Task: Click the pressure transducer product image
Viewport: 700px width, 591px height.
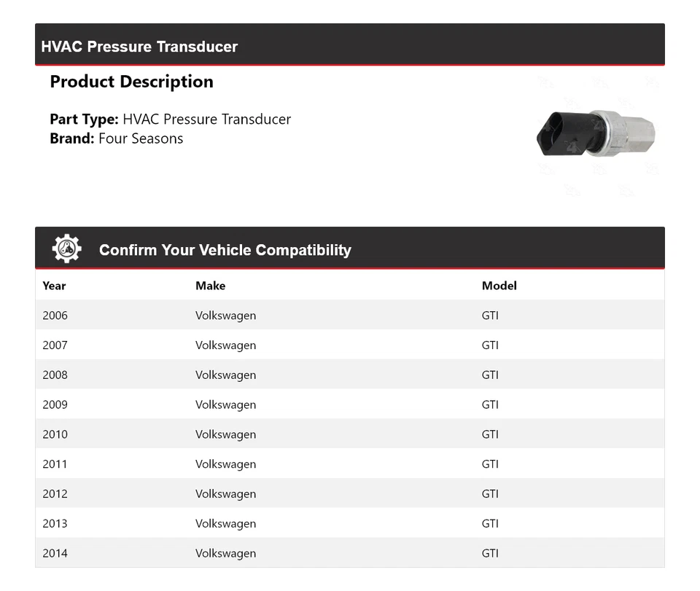Action: click(595, 133)
